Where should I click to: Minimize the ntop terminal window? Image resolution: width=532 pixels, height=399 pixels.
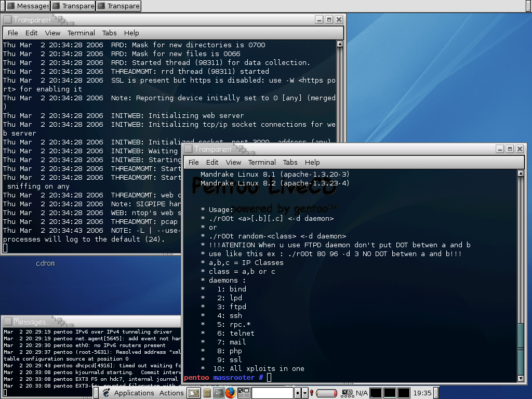coord(319,20)
